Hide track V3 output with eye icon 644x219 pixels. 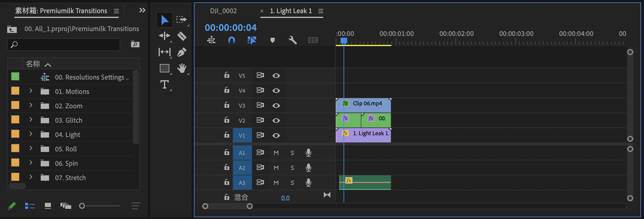pos(276,106)
